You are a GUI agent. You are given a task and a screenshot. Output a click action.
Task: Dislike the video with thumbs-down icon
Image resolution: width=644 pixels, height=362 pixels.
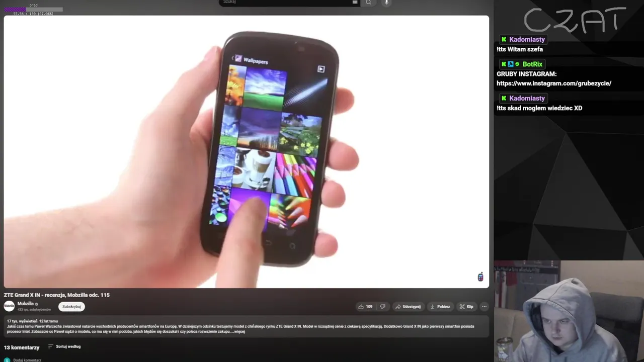[383, 307]
